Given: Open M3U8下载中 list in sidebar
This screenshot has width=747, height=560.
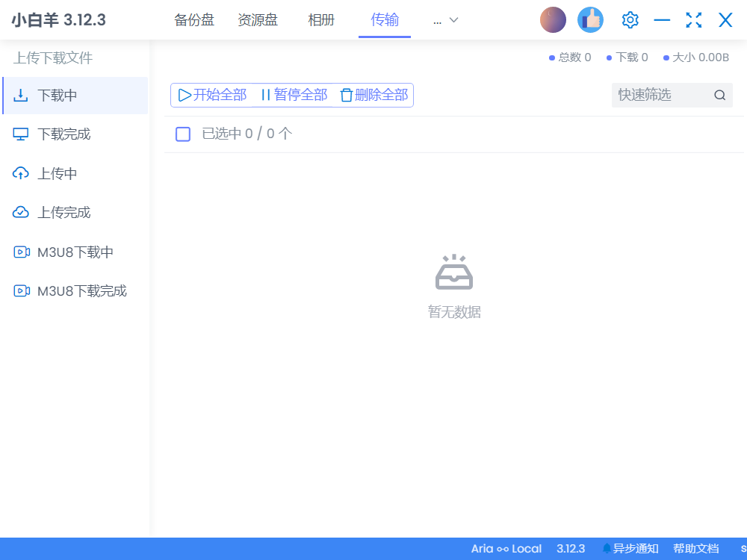Looking at the screenshot, I should click(x=75, y=252).
